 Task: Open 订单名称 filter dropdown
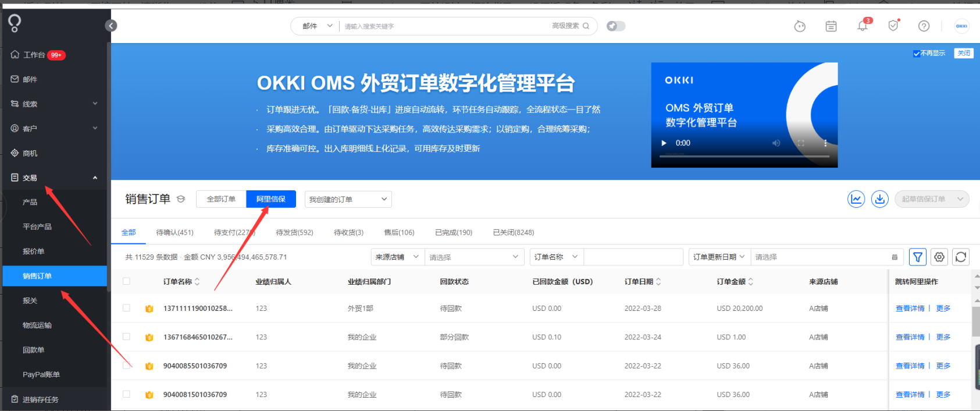(x=557, y=257)
